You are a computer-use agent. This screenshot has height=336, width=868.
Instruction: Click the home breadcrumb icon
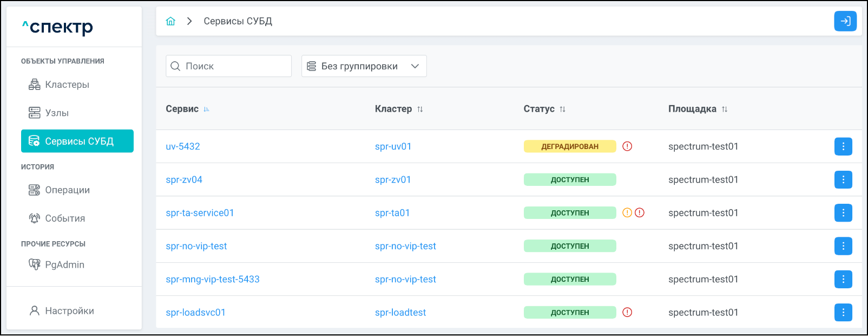(170, 21)
